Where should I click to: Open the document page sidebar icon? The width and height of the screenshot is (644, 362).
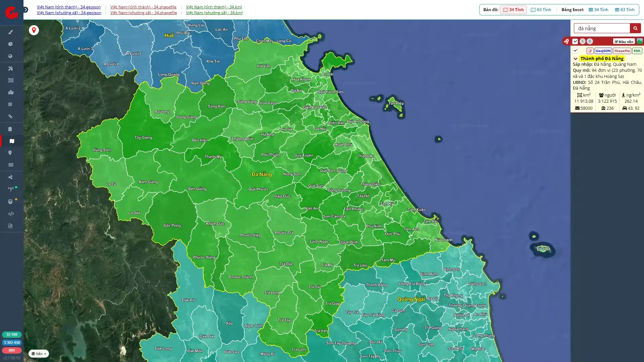click(10, 226)
